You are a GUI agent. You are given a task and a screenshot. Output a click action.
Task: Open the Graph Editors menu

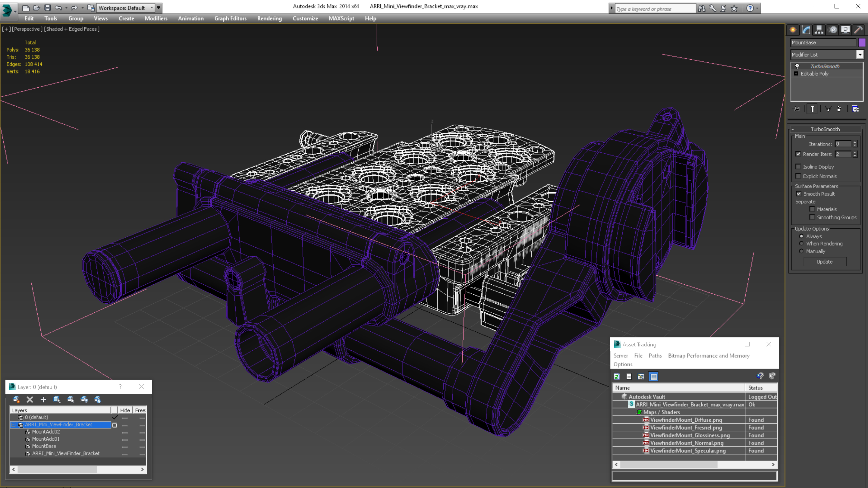coord(231,18)
